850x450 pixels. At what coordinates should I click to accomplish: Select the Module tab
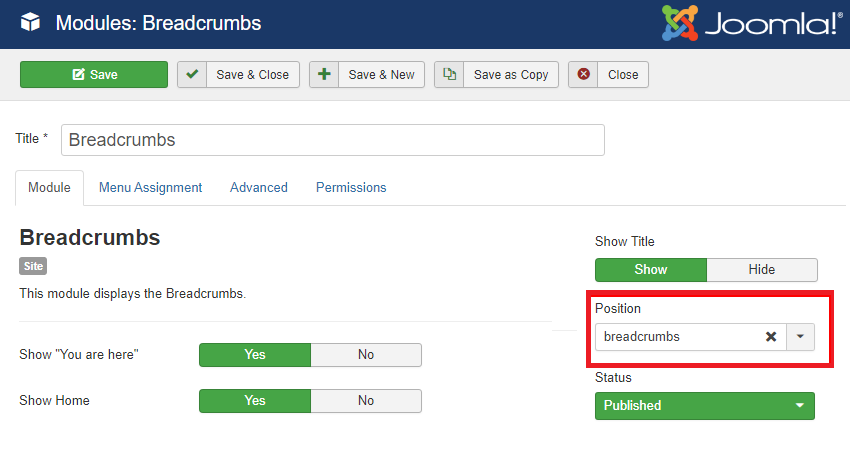pyautogui.click(x=49, y=188)
